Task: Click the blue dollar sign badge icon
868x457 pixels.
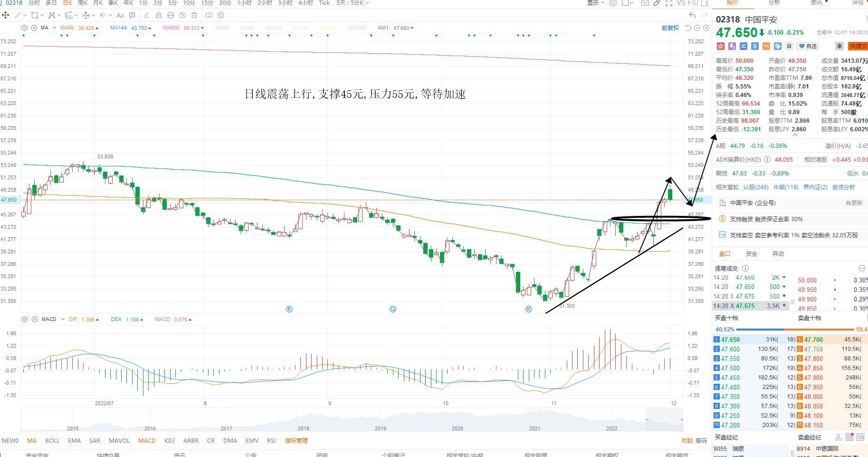Action: point(755,46)
